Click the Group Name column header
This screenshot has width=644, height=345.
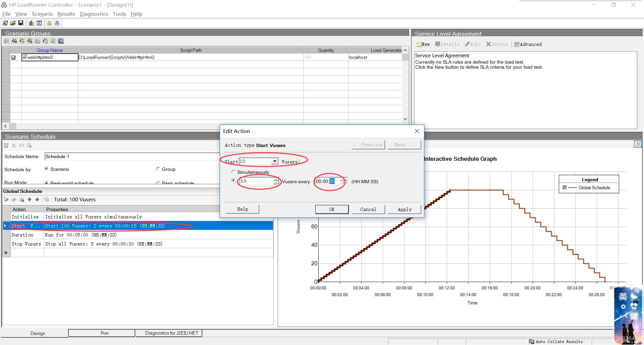(x=50, y=50)
